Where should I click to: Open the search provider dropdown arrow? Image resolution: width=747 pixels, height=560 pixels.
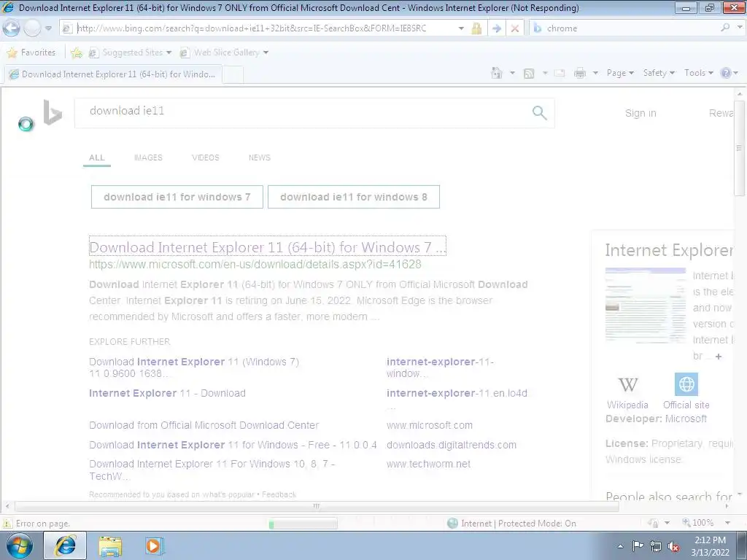tap(740, 28)
